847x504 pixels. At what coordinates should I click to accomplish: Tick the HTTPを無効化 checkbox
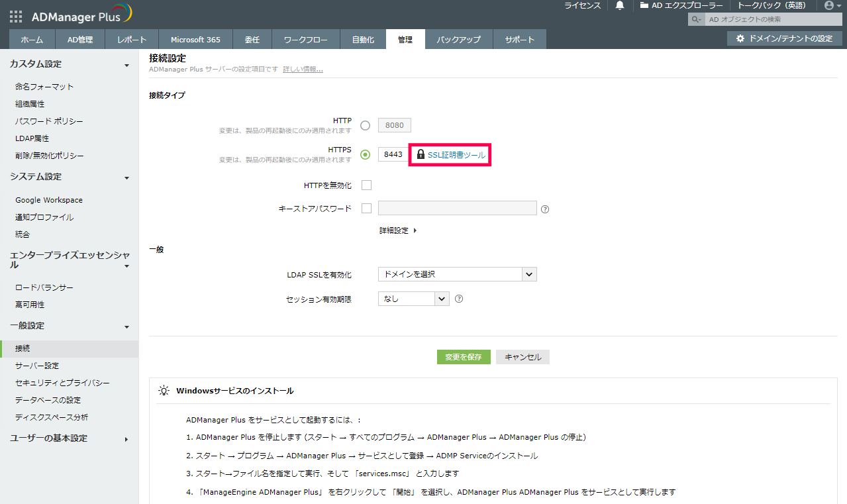(x=366, y=185)
